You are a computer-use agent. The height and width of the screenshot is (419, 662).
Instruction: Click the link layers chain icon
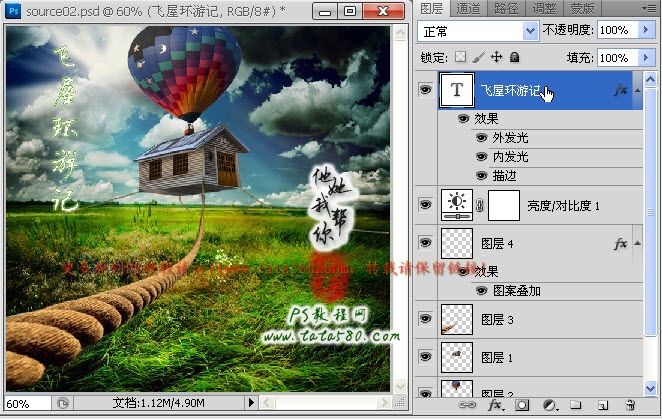(467, 405)
